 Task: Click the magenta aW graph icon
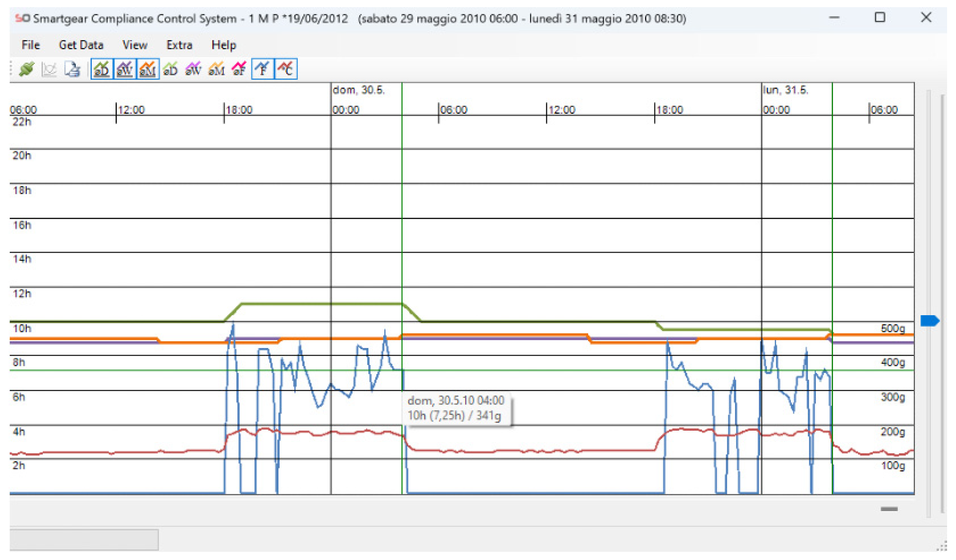coord(193,69)
